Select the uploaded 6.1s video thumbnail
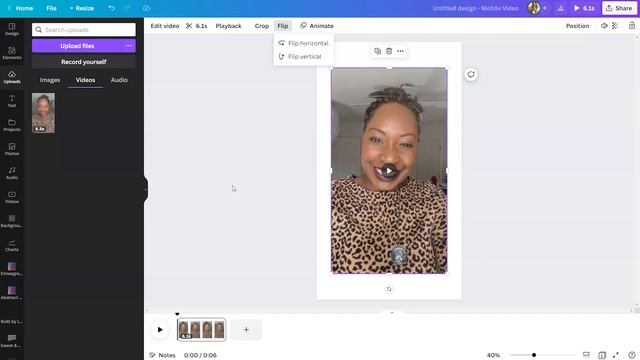This screenshot has width=640, height=360. pyautogui.click(x=43, y=113)
